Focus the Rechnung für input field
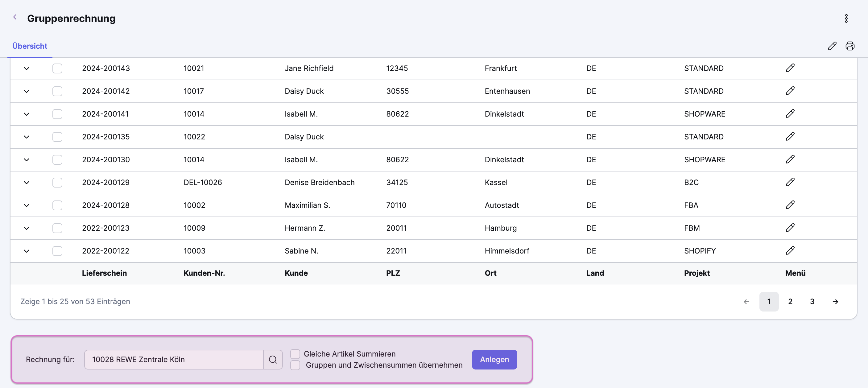This screenshot has height=388, width=868. (x=174, y=359)
